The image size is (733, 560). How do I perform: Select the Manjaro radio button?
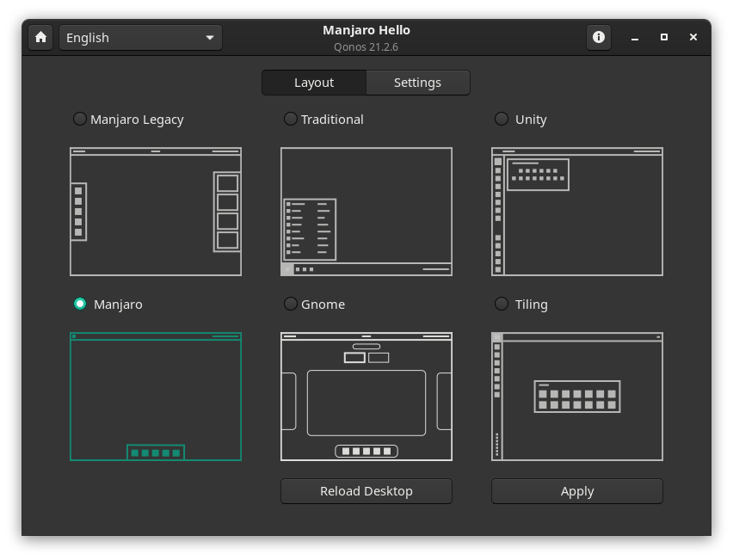80,304
